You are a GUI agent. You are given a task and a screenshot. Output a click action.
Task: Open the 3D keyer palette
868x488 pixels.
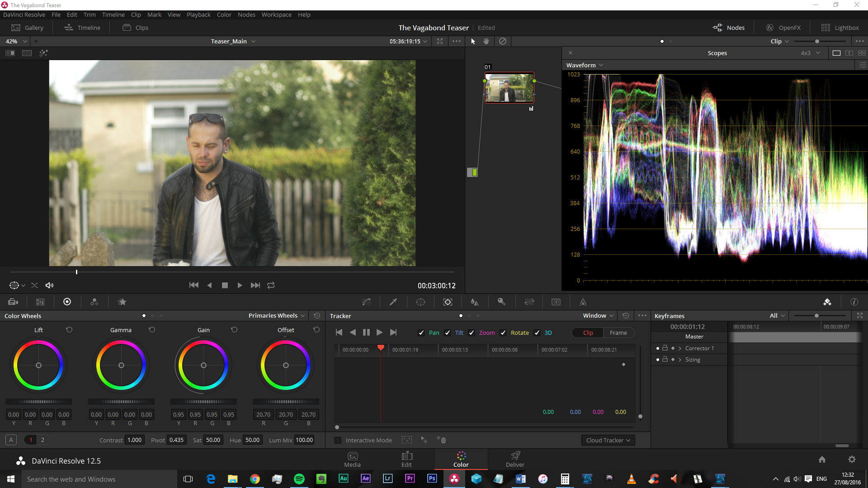point(556,302)
